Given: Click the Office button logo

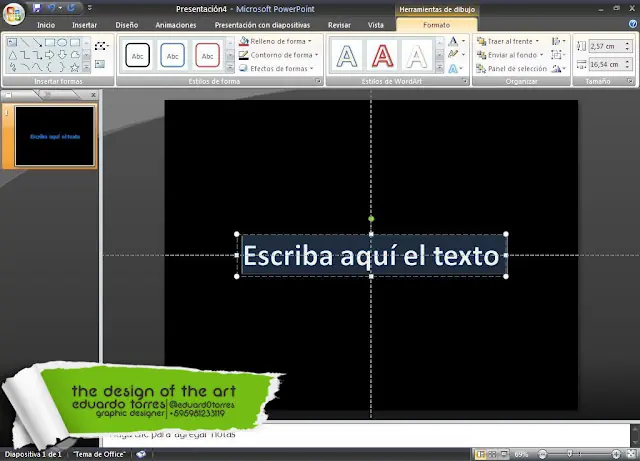Looking at the screenshot, I should (x=14, y=13).
